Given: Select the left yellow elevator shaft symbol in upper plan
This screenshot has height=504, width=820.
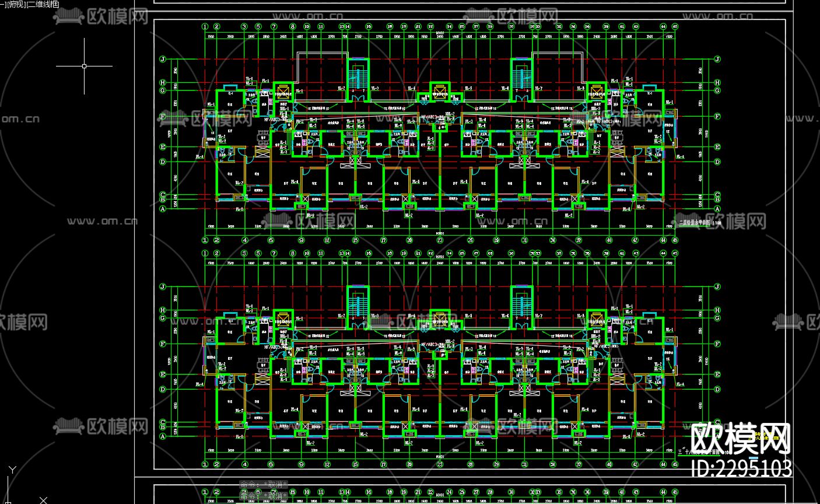Looking at the screenshot, I should (x=284, y=92).
